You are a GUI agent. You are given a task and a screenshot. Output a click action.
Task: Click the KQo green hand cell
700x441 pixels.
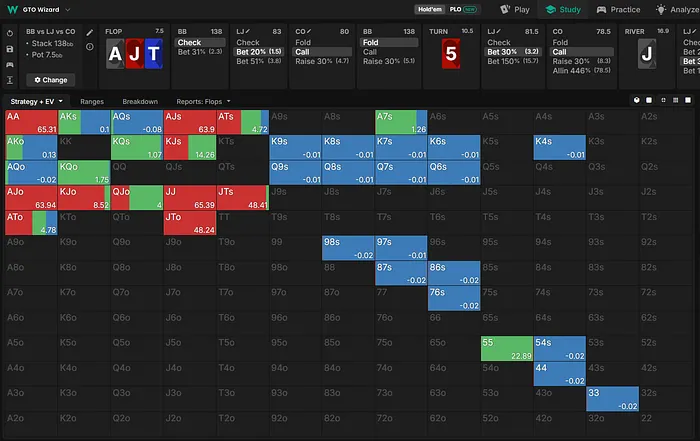point(84,173)
